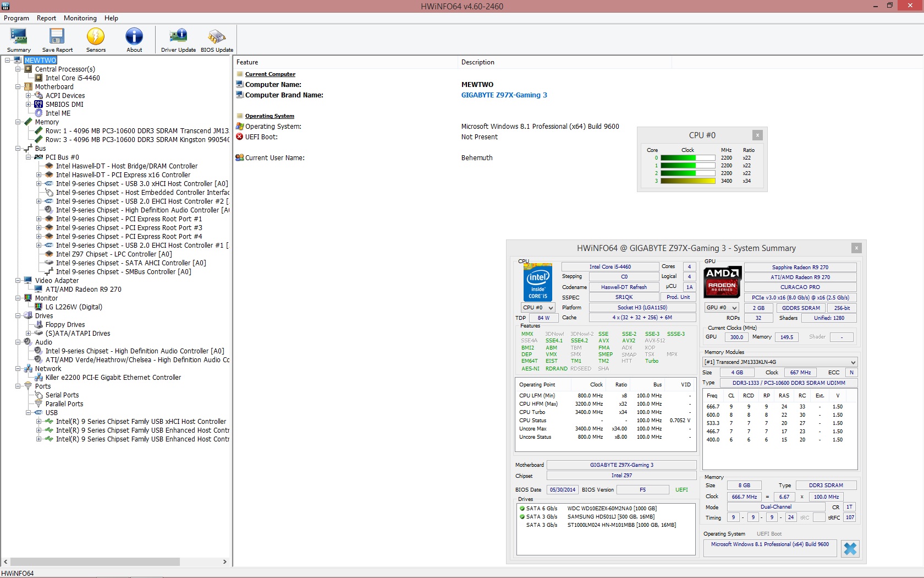Open the Program menu
This screenshot has width=924, height=578.
click(x=16, y=18)
